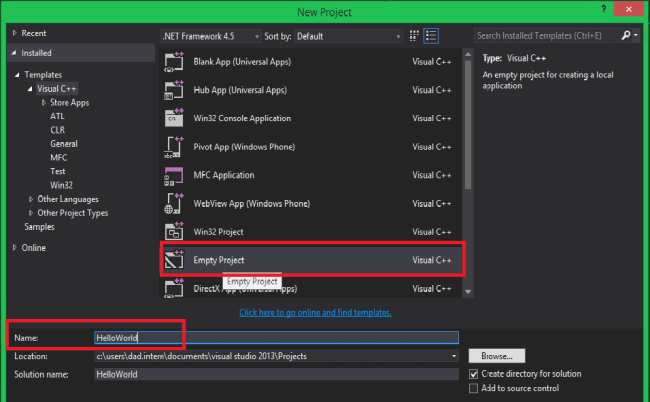Select Pivot App (Windows Phone) template name
The image size is (650, 402).
244,147
